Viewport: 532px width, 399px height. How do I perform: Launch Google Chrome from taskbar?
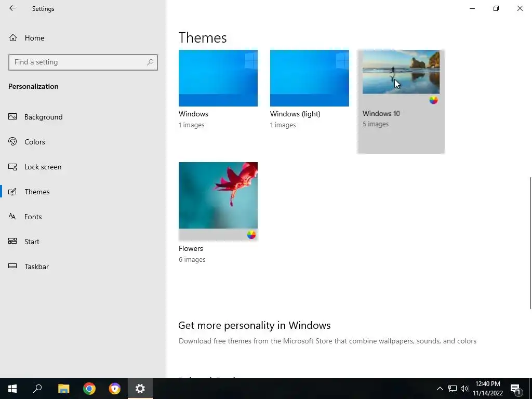click(89, 389)
